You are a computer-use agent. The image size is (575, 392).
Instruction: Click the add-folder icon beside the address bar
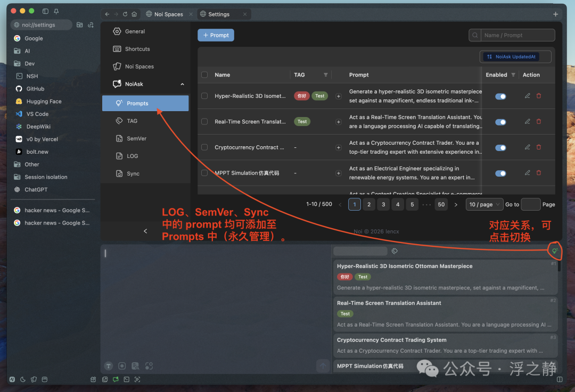(x=79, y=24)
